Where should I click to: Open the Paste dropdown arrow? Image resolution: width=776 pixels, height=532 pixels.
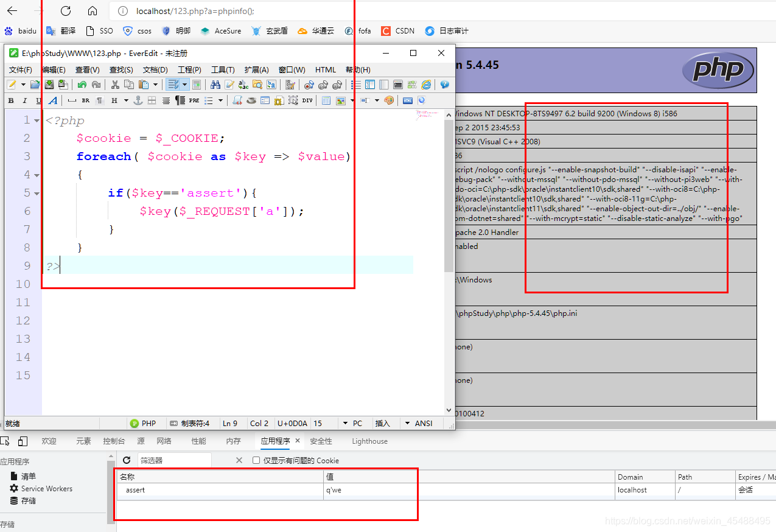pos(155,85)
